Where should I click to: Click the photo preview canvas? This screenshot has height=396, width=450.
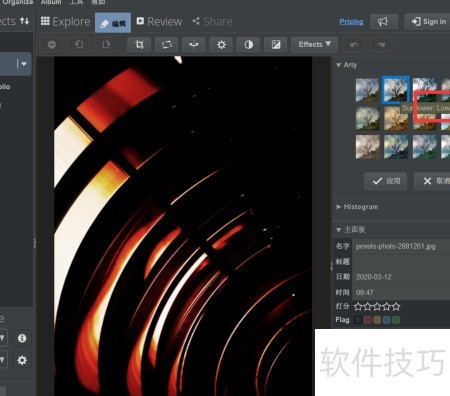click(x=183, y=226)
